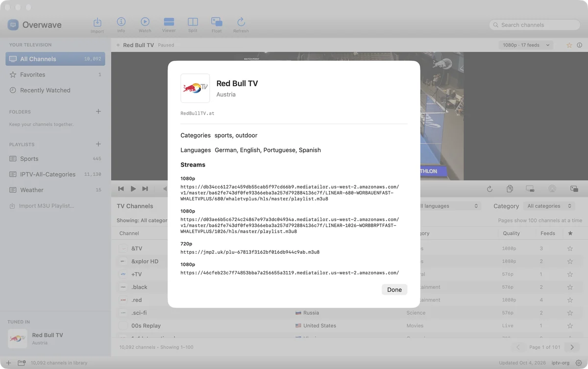Click the new folder icon in status bar
This screenshot has width=588, height=369.
point(22,363)
